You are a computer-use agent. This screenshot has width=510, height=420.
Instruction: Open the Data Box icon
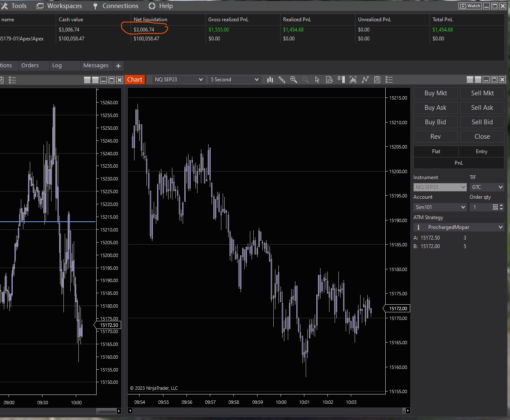click(329, 80)
